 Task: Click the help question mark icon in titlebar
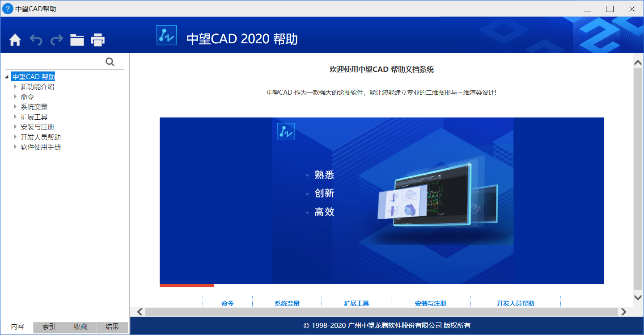pos(7,8)
